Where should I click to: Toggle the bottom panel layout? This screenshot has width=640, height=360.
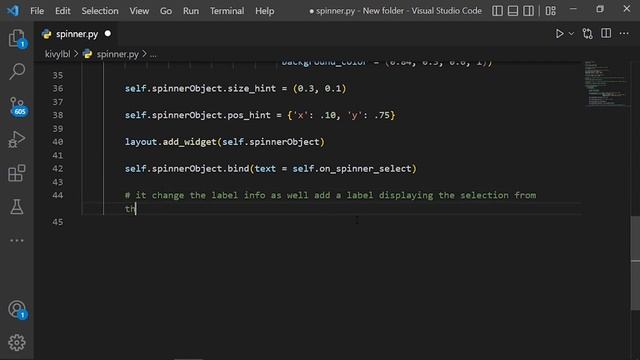[x=513, y=11]
